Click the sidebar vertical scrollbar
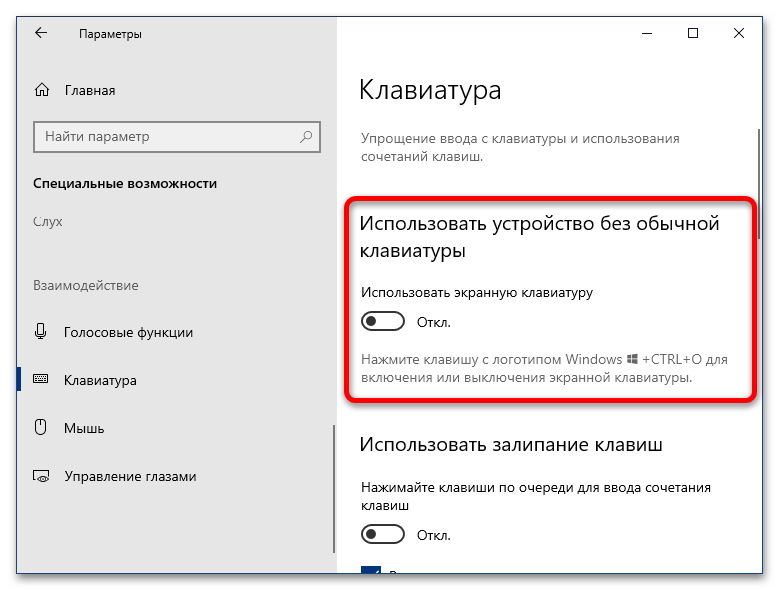This screenshot has width=779, height=590. click(334, 488)
